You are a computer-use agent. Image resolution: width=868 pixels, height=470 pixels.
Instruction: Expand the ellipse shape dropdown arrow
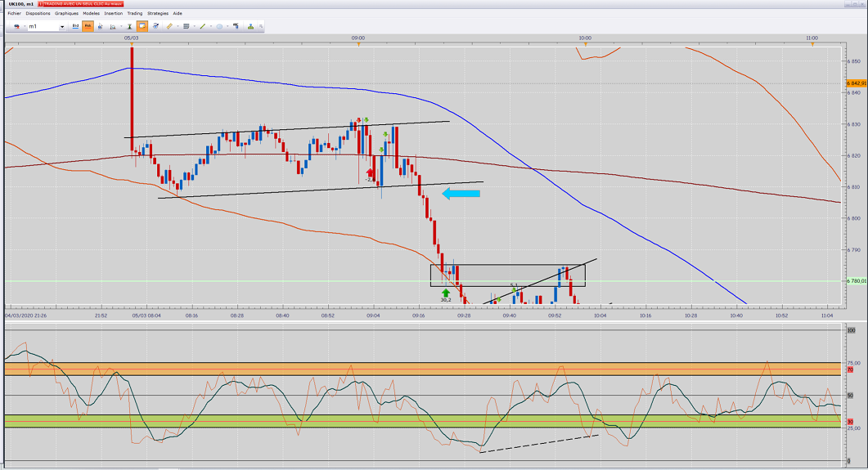coord(227,26)
